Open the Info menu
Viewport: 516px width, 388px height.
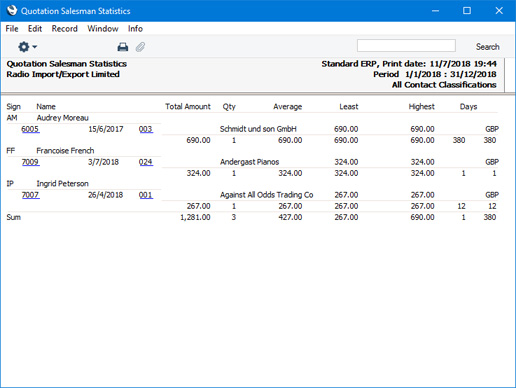(x=135, y=29)
